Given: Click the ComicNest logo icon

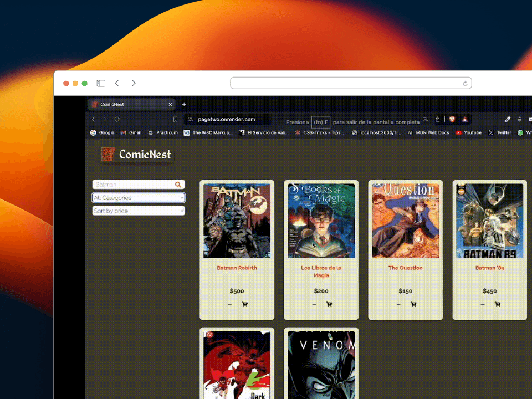Looking at the screenshot, I should click(109, 155).
